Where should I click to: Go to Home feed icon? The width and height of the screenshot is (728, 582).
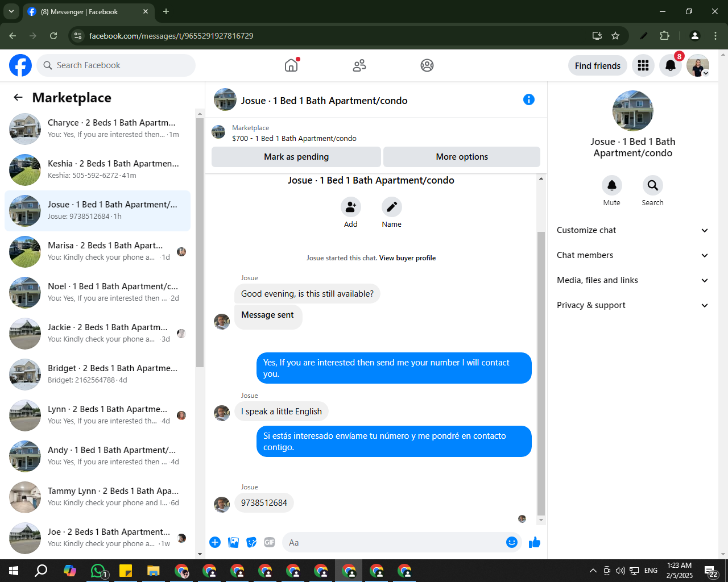(291, 65)
